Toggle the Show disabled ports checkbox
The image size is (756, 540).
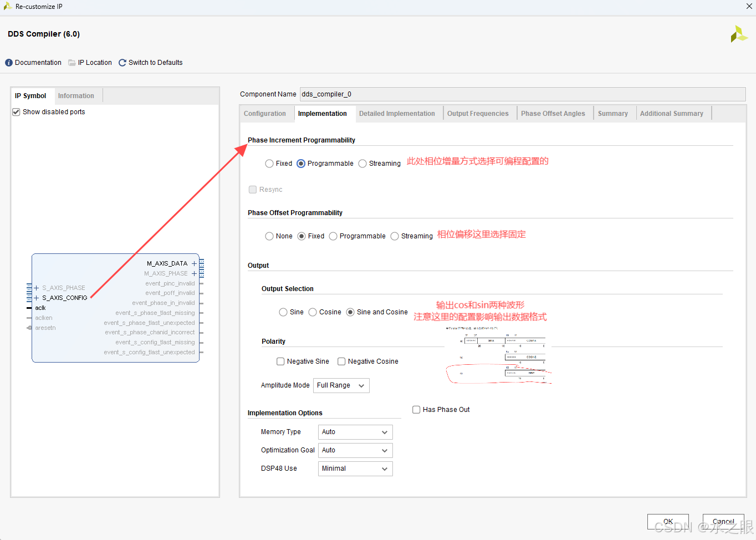click(16, 112)
